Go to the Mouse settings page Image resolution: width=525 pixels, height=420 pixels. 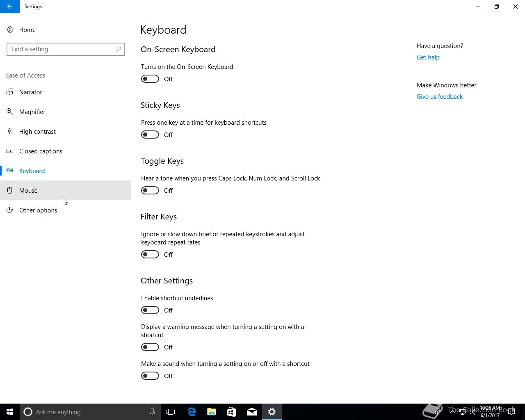[x=28, y=191]
